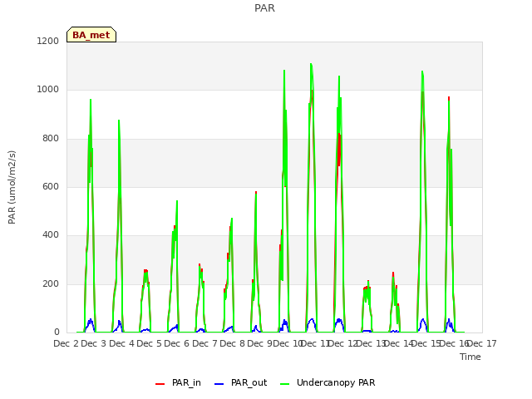Toggle the Undercanopy PAR legend entry

[328, 382]
